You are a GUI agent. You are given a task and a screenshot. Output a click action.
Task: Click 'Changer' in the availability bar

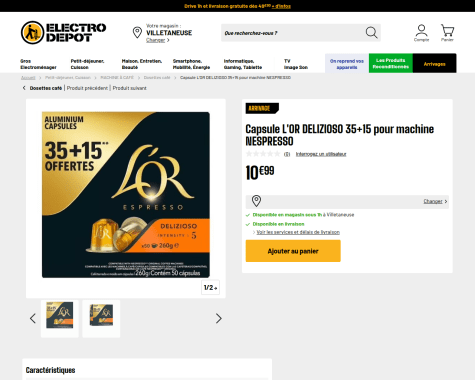tap(433, 201)
